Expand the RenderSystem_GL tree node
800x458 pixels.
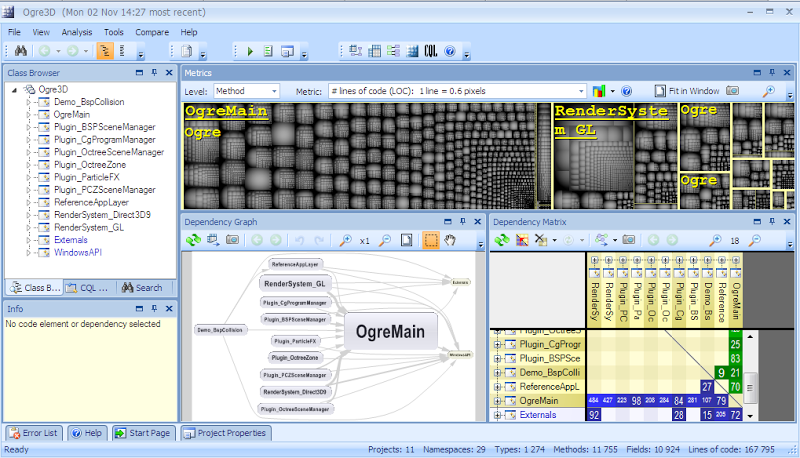coord(29,227)
